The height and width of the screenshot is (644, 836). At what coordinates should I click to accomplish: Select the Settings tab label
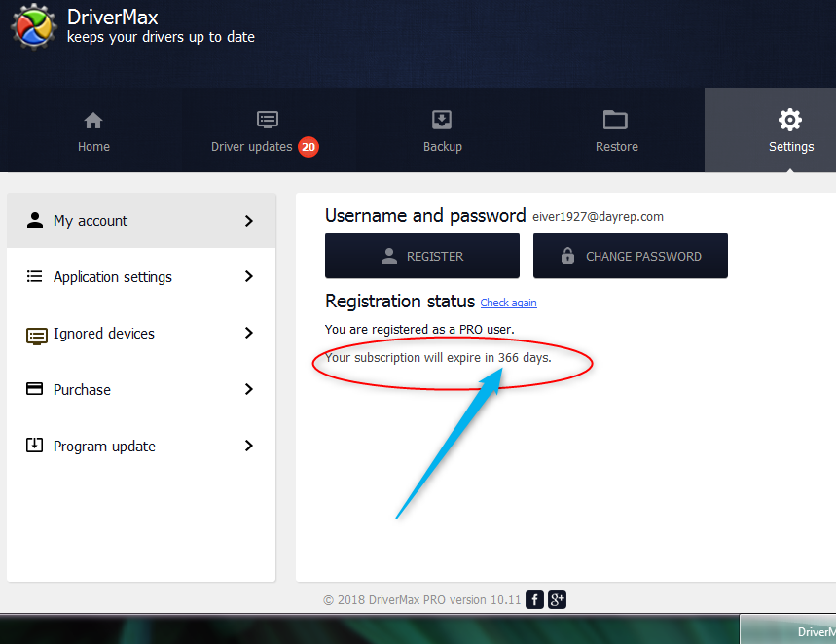pos(791,147)
